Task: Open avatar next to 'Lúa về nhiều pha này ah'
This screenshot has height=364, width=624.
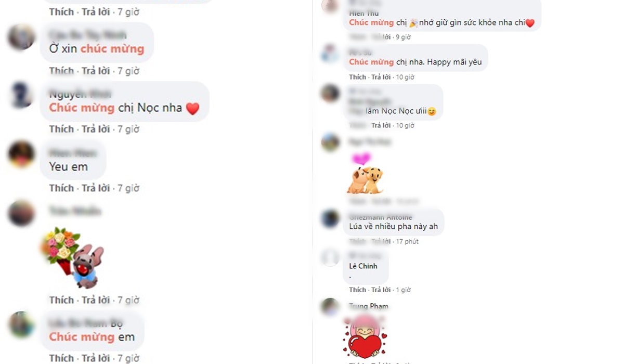Action: (330, 218)
